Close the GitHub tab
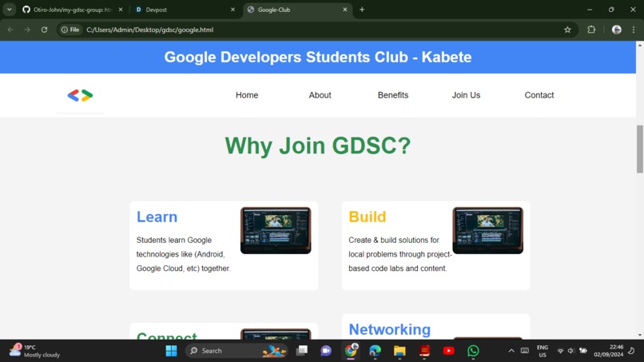 [x=121, y=10]
